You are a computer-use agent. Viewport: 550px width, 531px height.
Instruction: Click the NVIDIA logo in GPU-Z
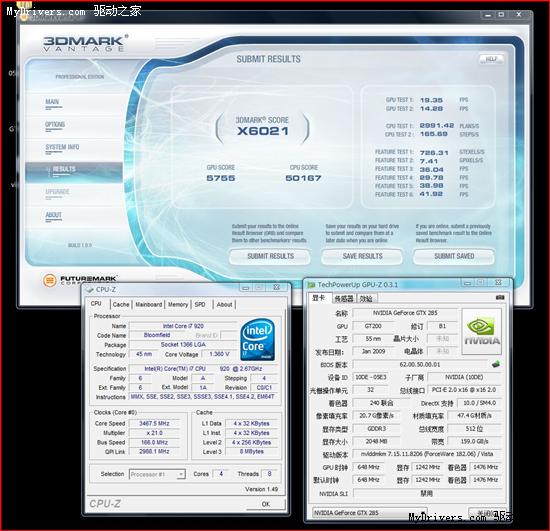482,332
